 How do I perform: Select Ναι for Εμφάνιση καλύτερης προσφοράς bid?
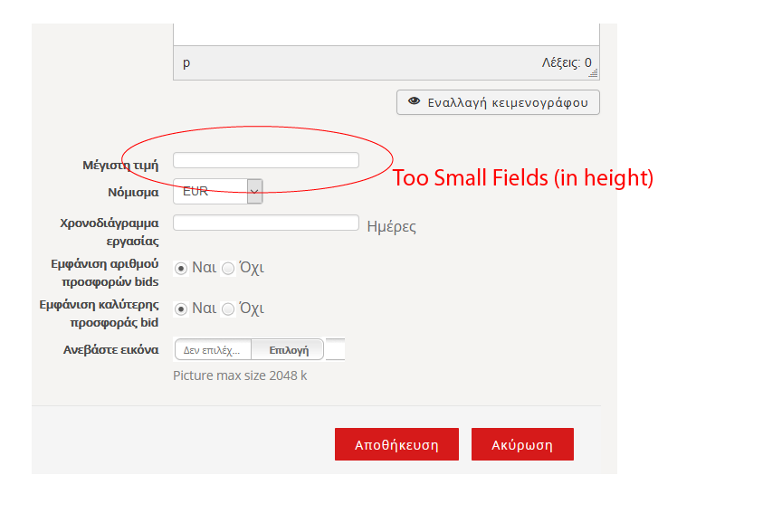coord(181,308)
